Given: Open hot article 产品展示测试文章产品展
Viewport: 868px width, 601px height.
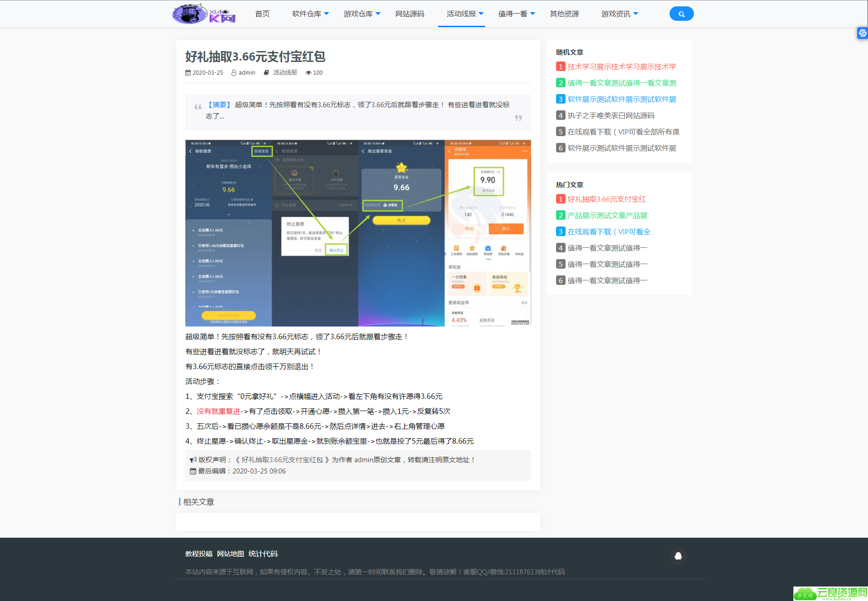Looking at the screenshot, I should (607, 216).
